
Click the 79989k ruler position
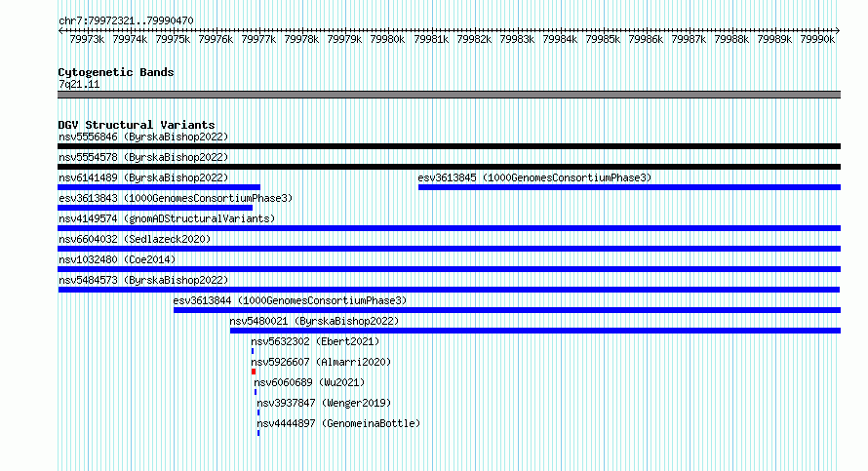pyautogui.click(x=774, y=39)
